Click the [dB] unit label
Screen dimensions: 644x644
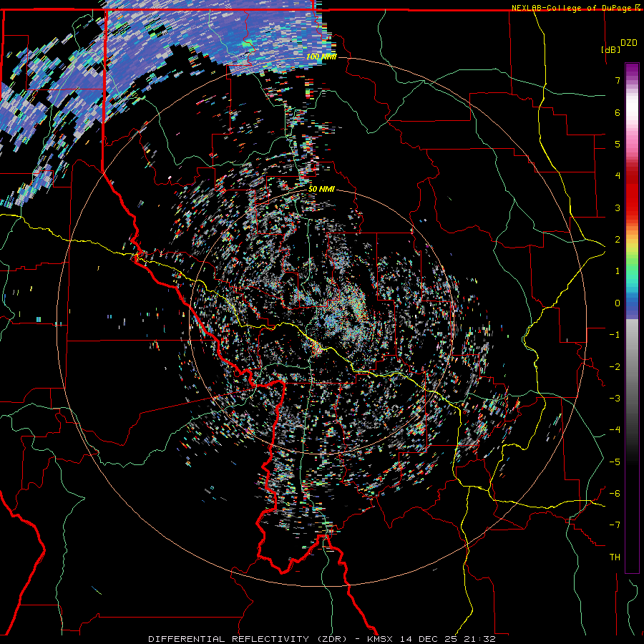(x=611, y=49)
